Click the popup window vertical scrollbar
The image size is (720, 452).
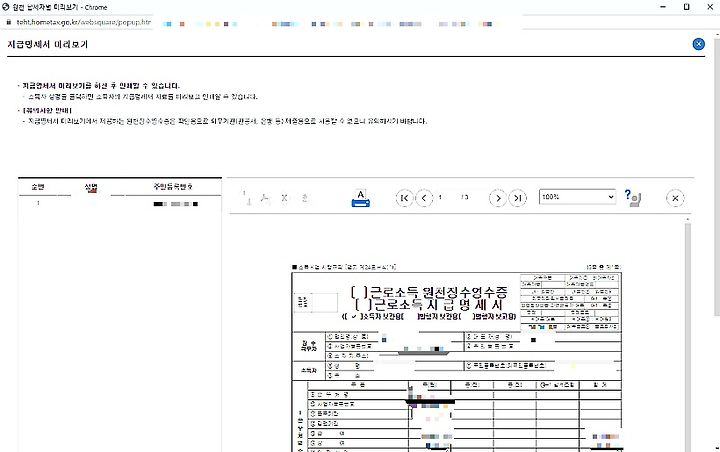pyautogui.click(x=716, y=175)
